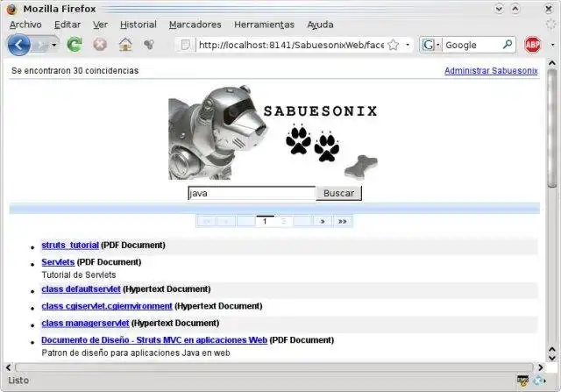Screen dimensions: 561x392
Task: Click the 'Tutorial de Servlets' description
Action: click(x=79, y=275)
